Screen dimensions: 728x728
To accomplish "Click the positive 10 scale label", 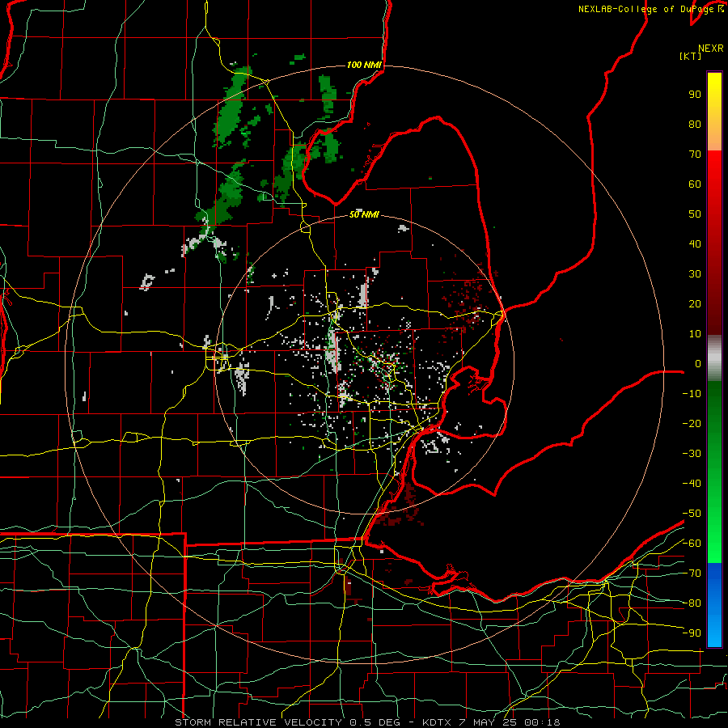I will [x=695, y=334].
